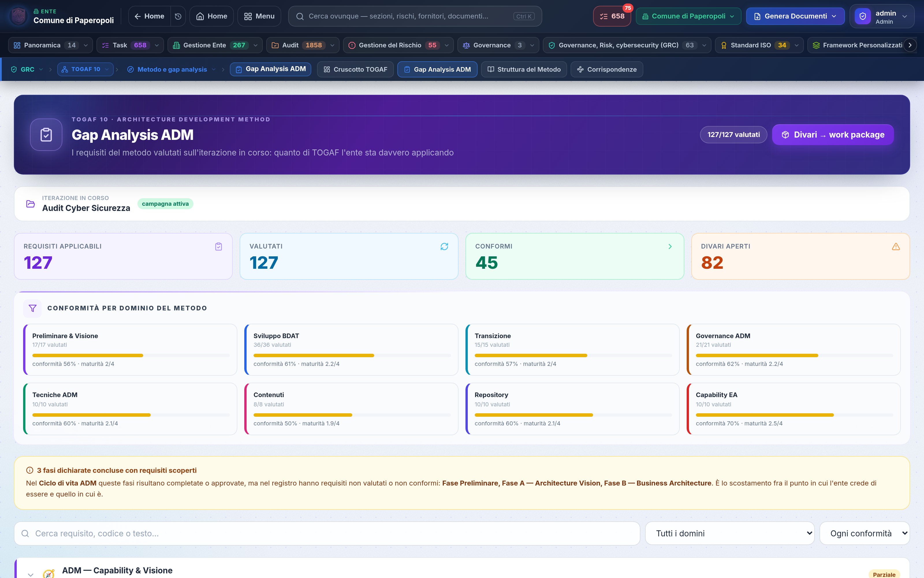Viewport: 924px width, 578px height.
Task: Click the Cerca ovunque global search field
Action: point(415,16)
